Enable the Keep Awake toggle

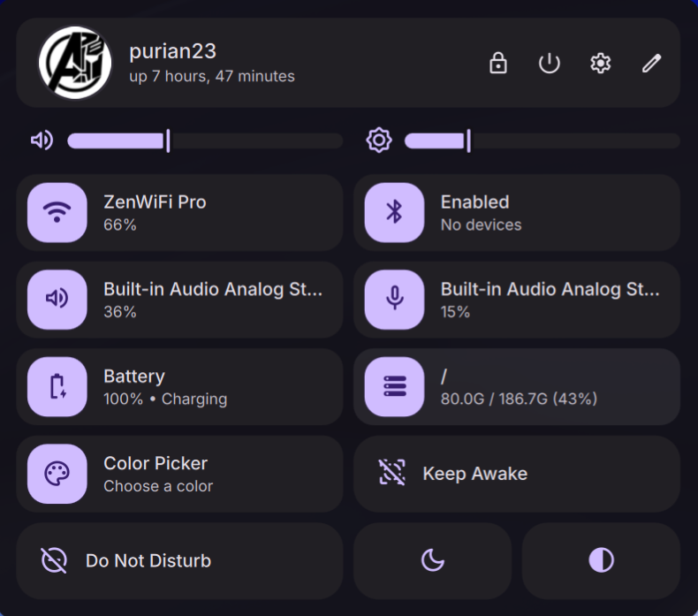pos(517,474)
